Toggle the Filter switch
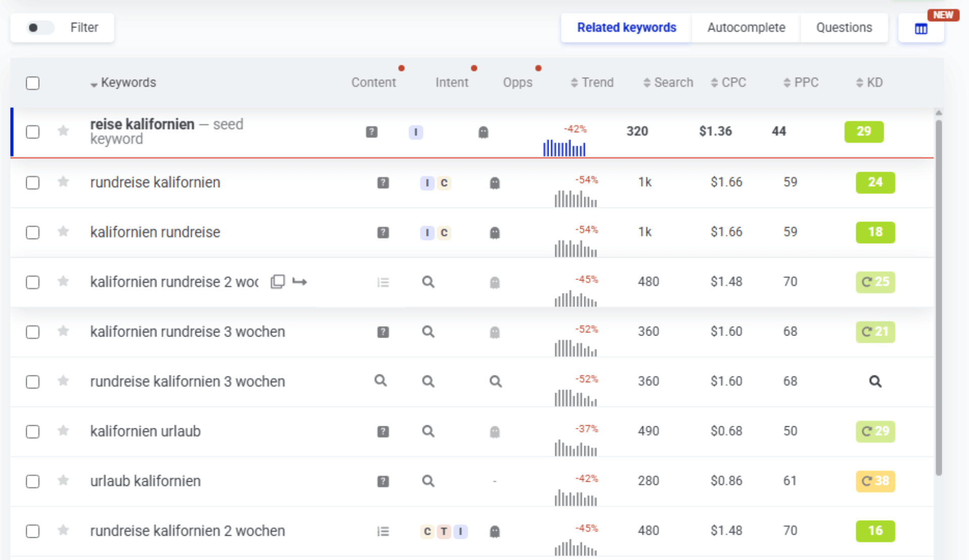 pos(40,28)
